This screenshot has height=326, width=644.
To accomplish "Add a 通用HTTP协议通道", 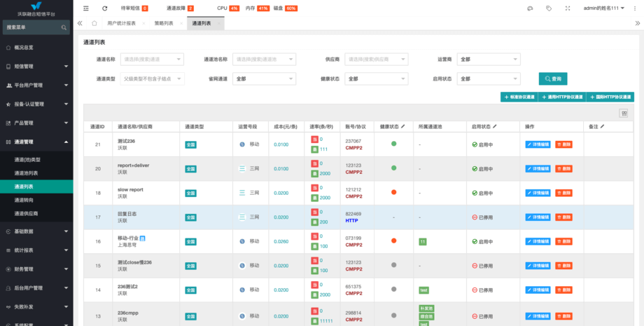I will point(562,97).
